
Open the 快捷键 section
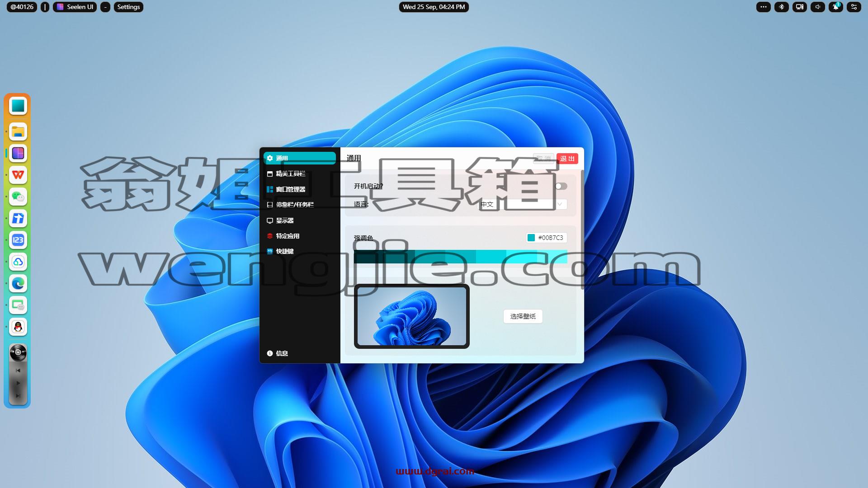coord(300,251)
